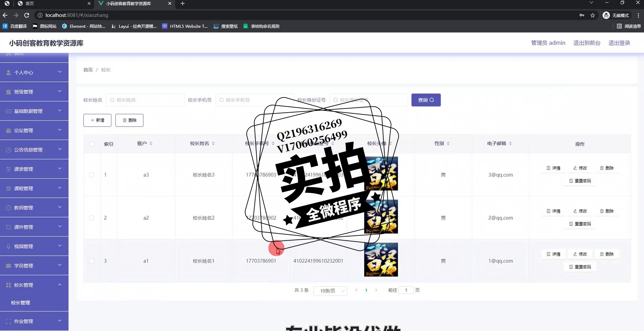Click the 查询 search button

[426, 100]
